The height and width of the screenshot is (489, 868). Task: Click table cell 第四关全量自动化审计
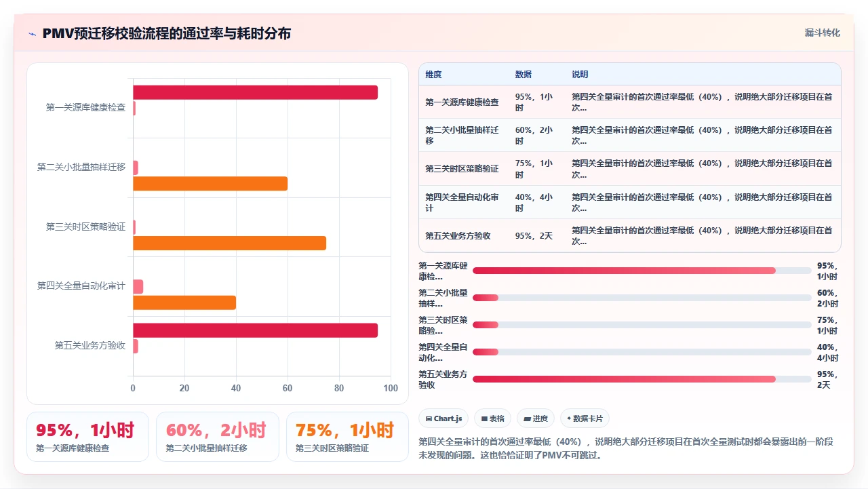coord(464,202)
